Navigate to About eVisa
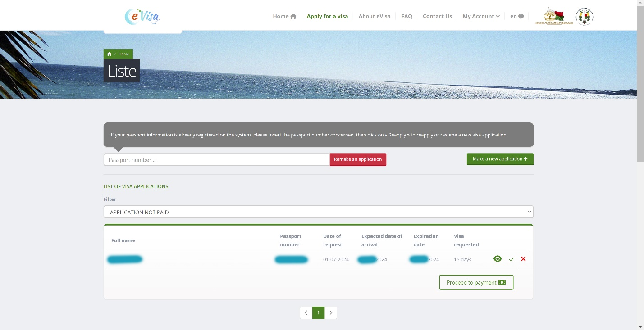The width and height of the screenshot is (644, 330). (x=374, y=16)
